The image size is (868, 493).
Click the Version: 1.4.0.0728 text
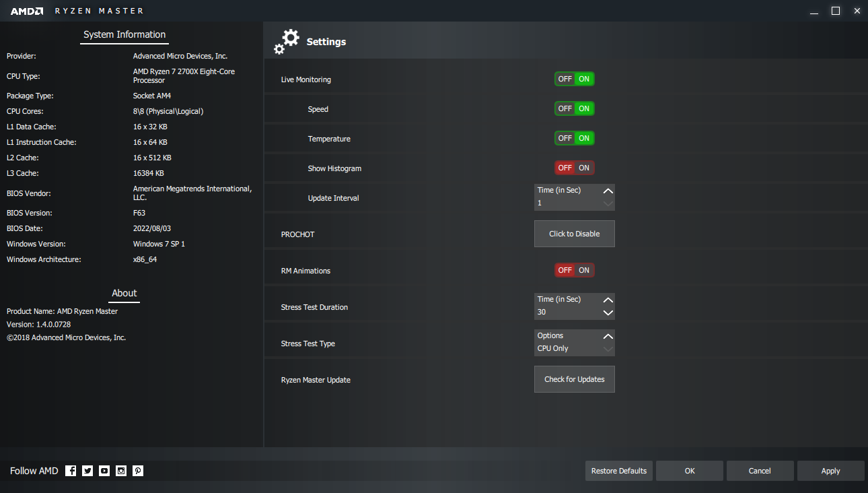click(38, 324)
